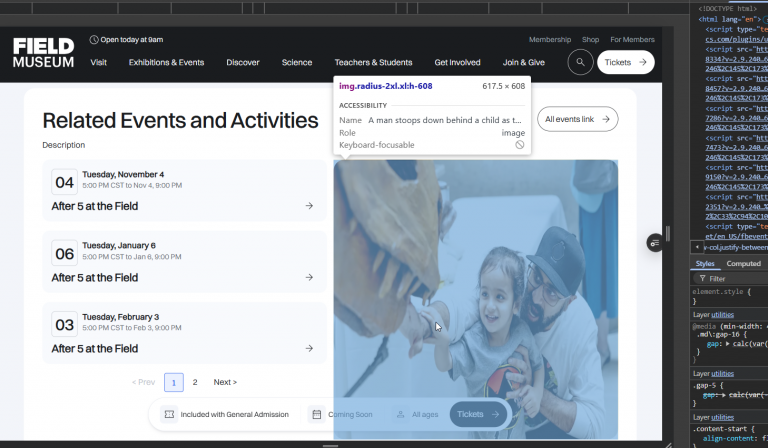Click Next > in pagination

pos(225,382)
